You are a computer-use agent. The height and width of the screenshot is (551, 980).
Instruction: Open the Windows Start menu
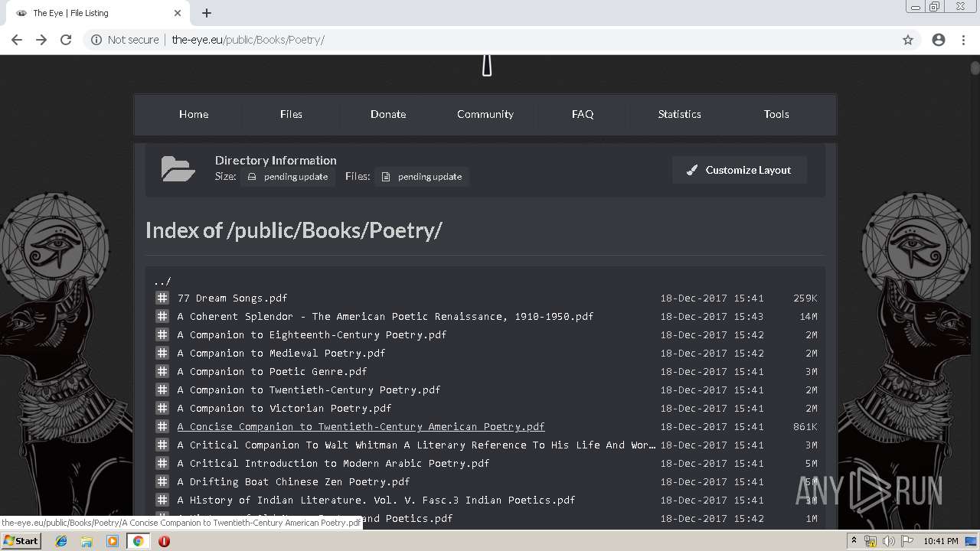click(21, 541)
